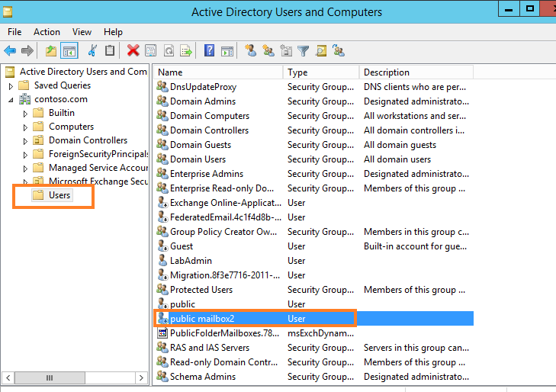This screenshot has height=392, width=556.
Task: Click tree scrollbar left arrow
Action: [8, 378]
